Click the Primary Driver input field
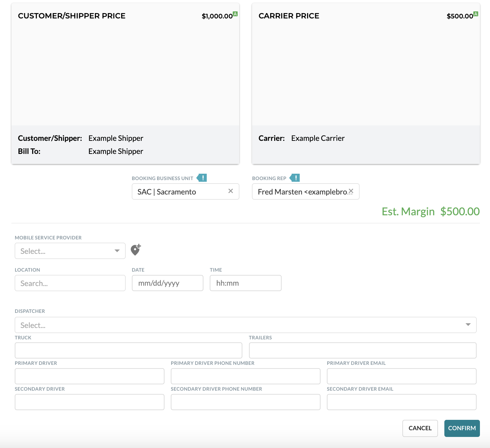490x448 pixels. tap(90, 376)
